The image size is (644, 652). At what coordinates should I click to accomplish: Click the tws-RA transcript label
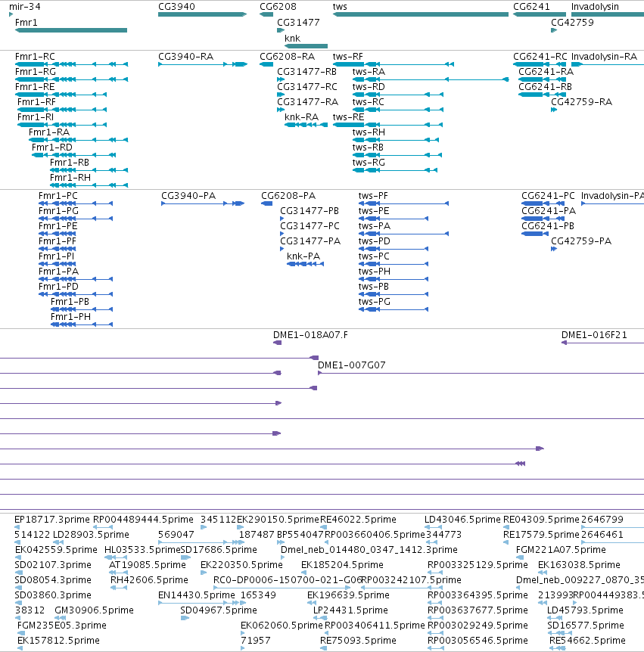[369, 72]
